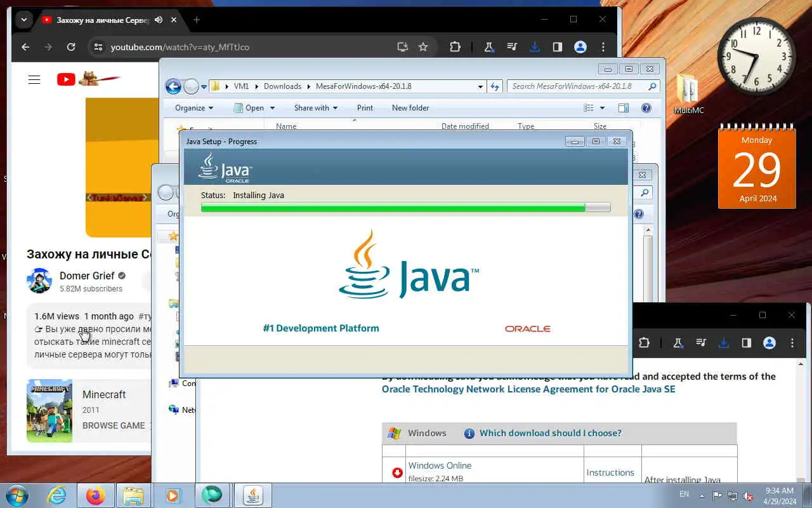Toggle the Explorer preview pane
This screenshot has width=812, height=508.
(624, 108)
